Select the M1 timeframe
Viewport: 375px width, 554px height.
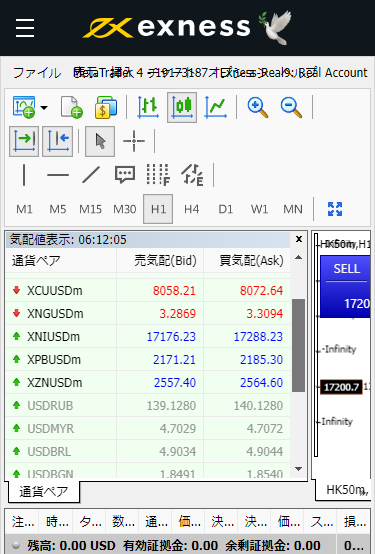pos(24,209)
